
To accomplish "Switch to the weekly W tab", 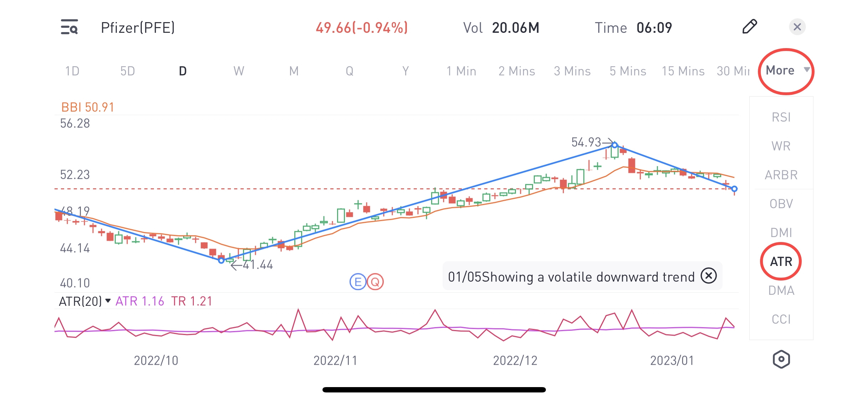I will coord(239,71).
